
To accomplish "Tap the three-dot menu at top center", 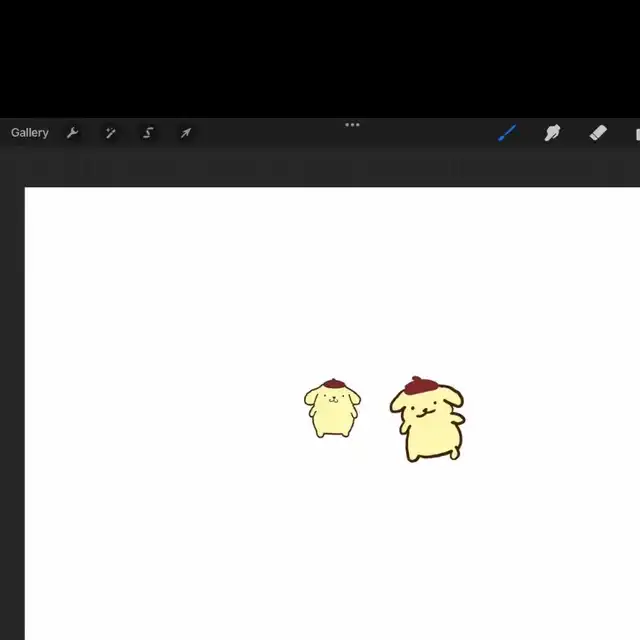I will click(352, 125).
